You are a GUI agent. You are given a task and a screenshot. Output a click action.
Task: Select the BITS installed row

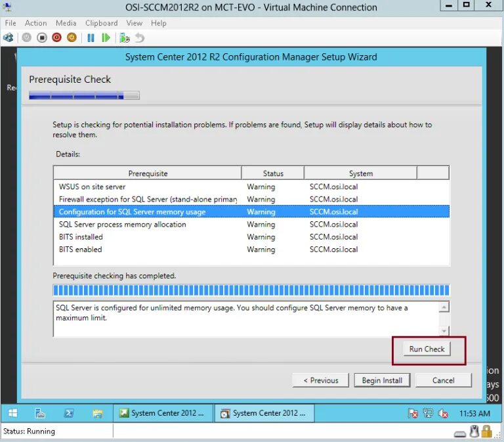tap(252, 237)
